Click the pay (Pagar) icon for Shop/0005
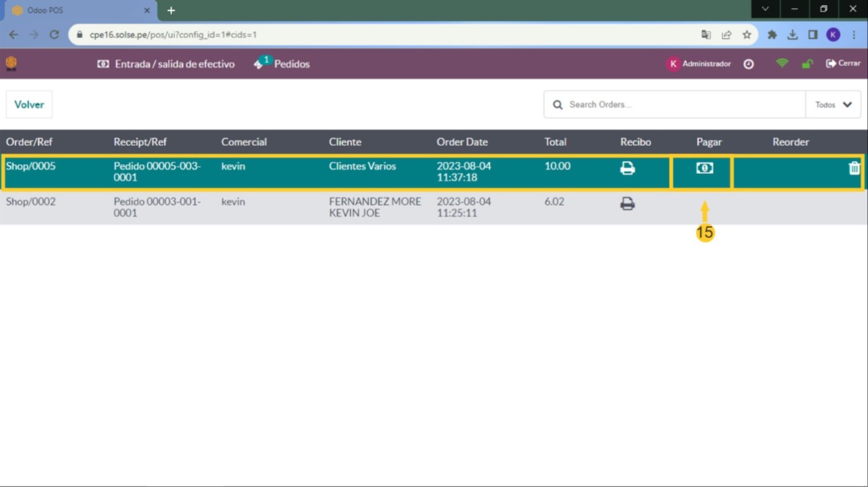This screenshot has height=487, width=868. pyautogui.click(x=704, y=168)
